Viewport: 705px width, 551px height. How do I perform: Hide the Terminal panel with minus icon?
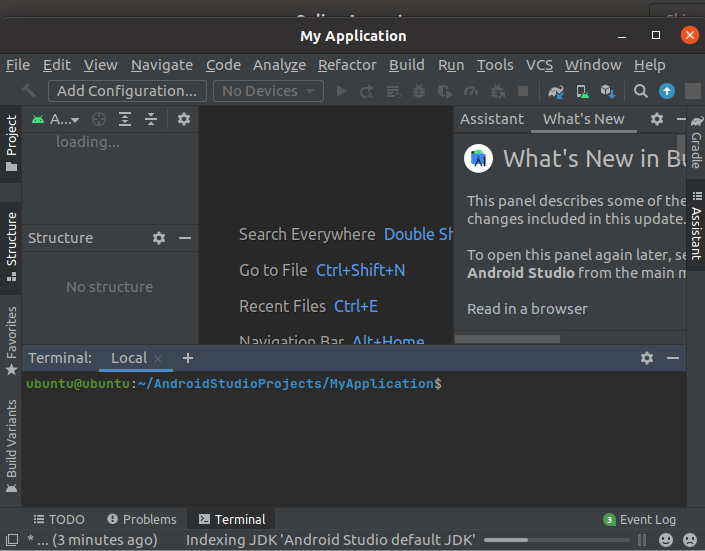[x=673, y=358]
